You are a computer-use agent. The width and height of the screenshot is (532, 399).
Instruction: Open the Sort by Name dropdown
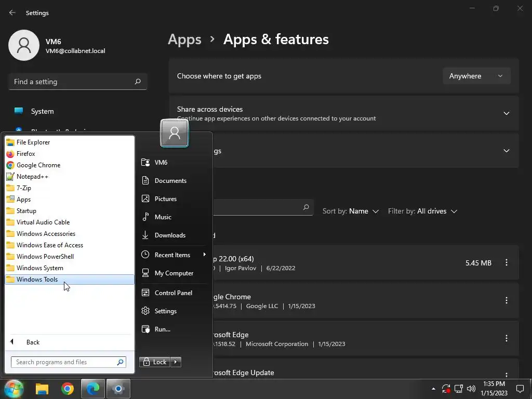(351, 211)
